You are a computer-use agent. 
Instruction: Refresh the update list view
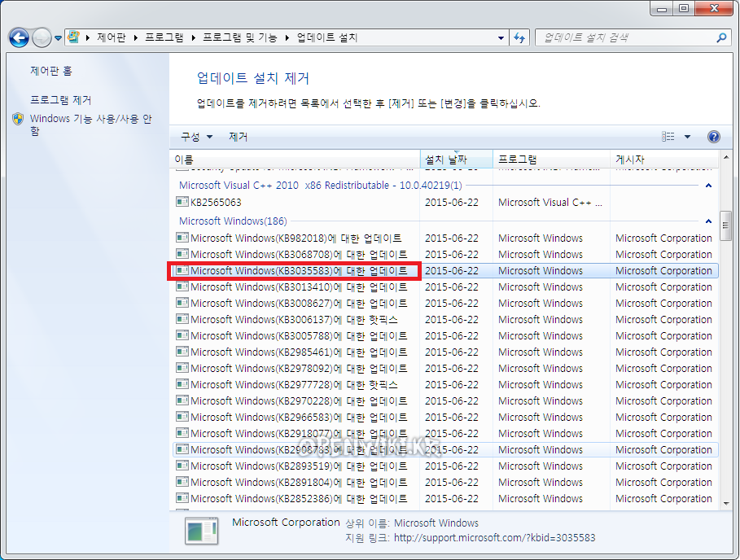coord(519,37)
